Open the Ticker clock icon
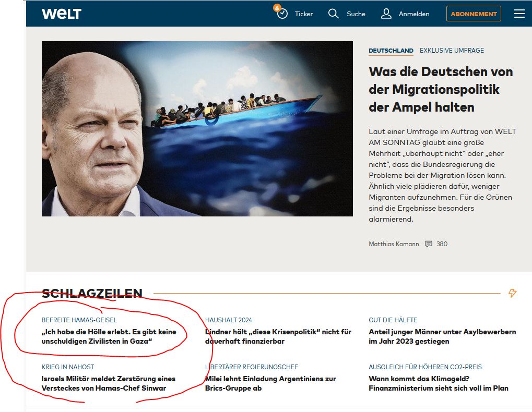 (282, 14)
